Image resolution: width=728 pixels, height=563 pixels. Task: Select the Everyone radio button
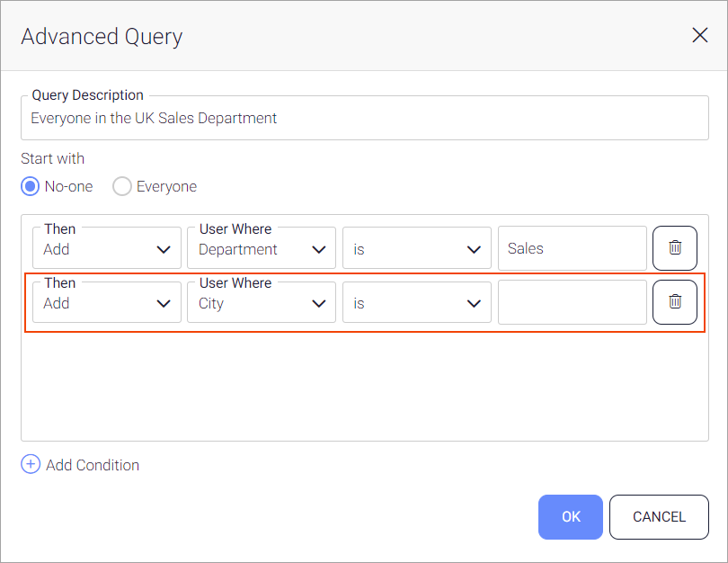click(122, 187)
